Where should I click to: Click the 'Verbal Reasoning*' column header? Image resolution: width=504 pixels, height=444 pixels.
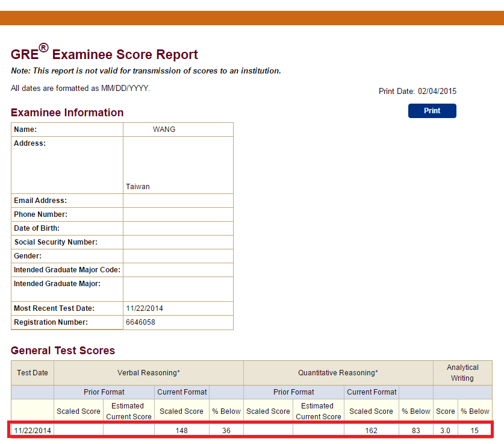(149, 373)
